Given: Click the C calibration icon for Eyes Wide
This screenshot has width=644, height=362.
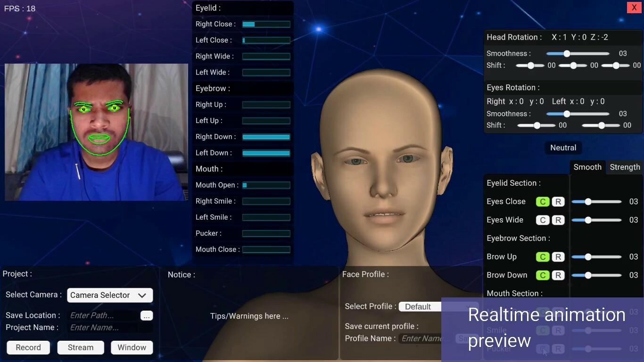Looking at the screenshot, I should point(542,220).
